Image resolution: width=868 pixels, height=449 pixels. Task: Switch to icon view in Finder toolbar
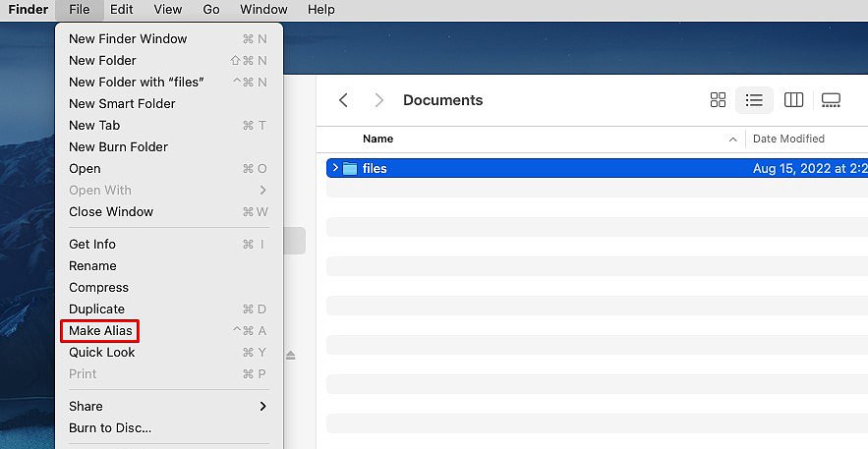[718, 100]
